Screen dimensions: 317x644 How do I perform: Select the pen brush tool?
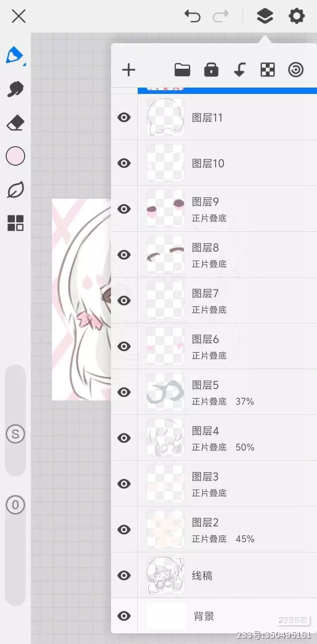(15, 56)
